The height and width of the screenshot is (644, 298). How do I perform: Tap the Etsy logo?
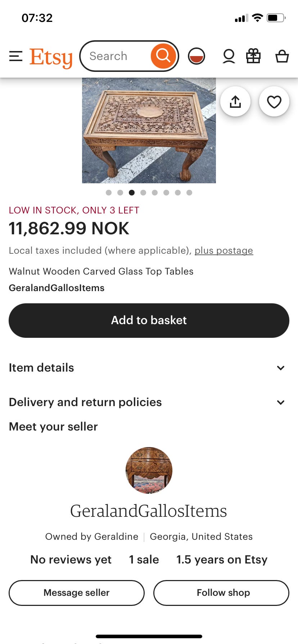click(51, 57)
